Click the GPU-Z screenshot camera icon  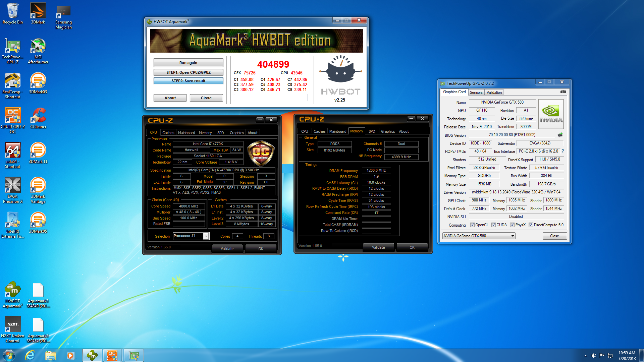(563, 92)
